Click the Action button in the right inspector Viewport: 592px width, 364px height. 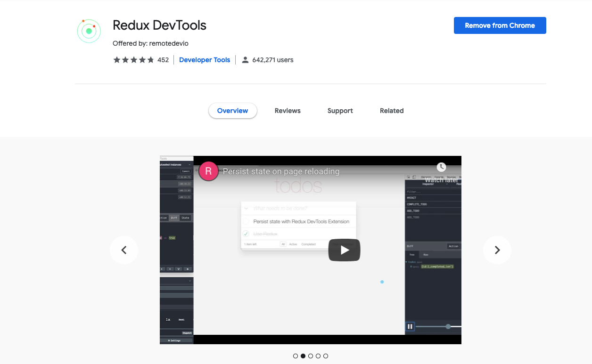tap(453, 246)
